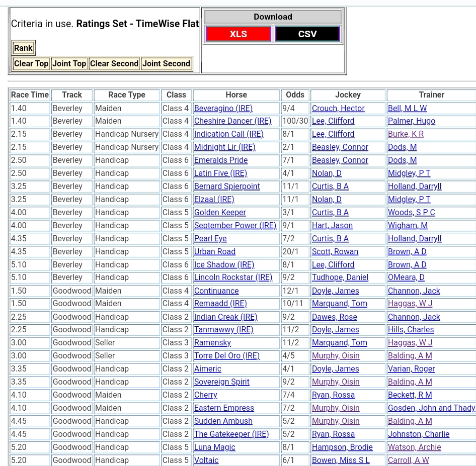The height and width of the screenshot is (466, 476).
Task: Choose the Joint Second filter
Action: coord(166,64)
